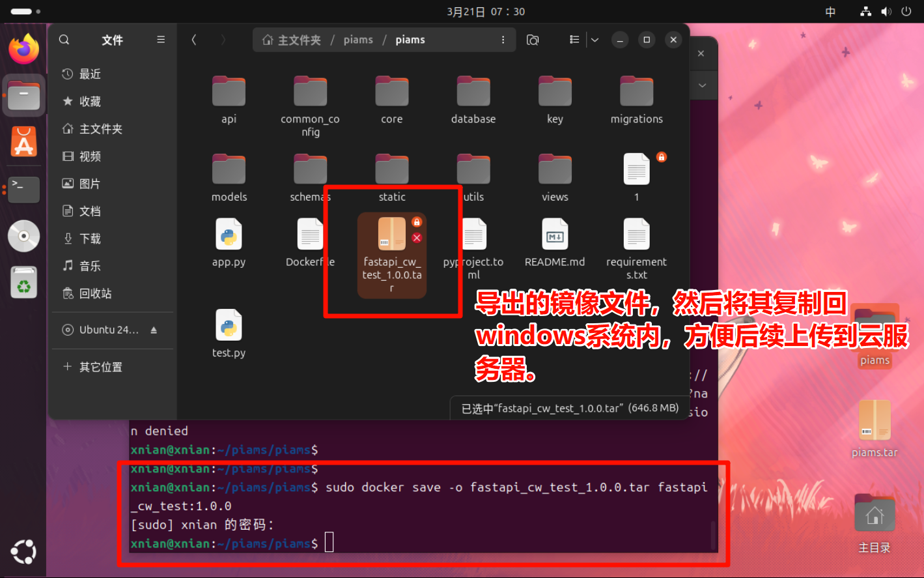Screen dimensions: 924x578
Task: Show applications via Ubuntu logo button
Action: [x=23, y=552]
